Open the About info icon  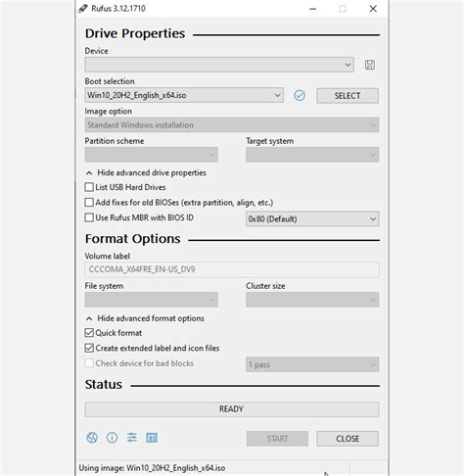(x=112, y=438)
